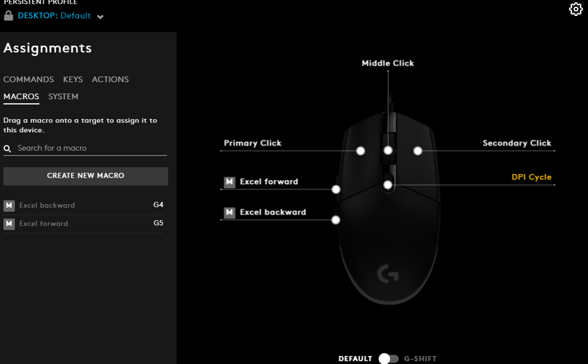Select the Middle Click wheel dot on the mouse
Viewport: 588px width, 364px height.
coord(388,151)
